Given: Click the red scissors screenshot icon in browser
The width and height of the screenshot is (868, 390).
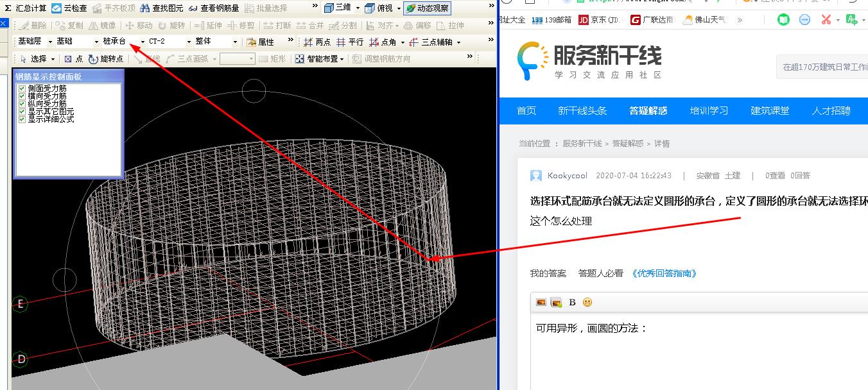Looking at the screenshot, I should click(826, 20).
